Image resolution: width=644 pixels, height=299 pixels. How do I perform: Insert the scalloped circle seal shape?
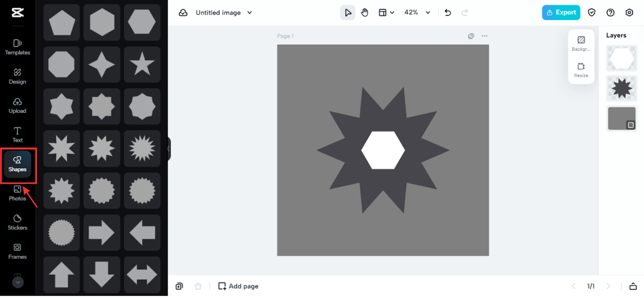[x=61, y=233]
